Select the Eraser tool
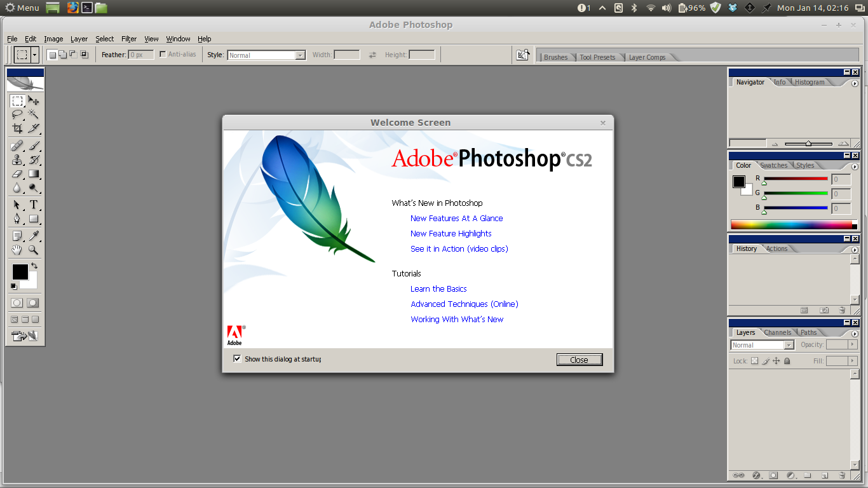This screenshot has height=488, width=868. point(18,173)
